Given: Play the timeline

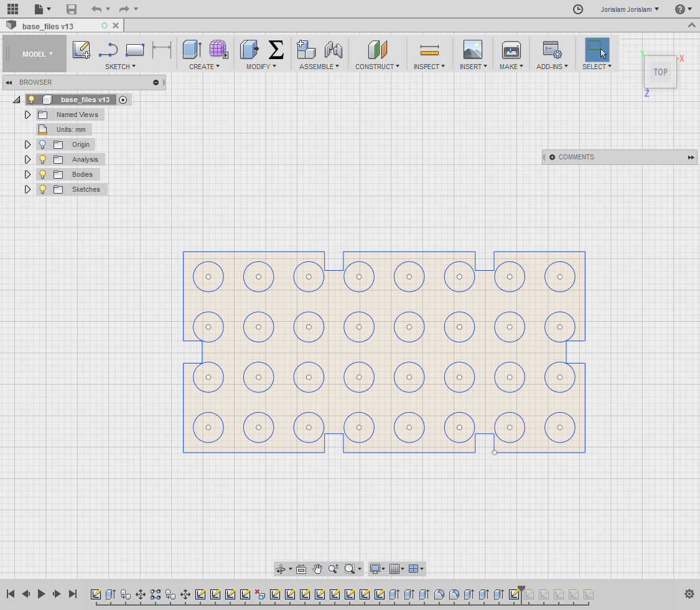Looking at the screenshot, I should pos(41,593).
